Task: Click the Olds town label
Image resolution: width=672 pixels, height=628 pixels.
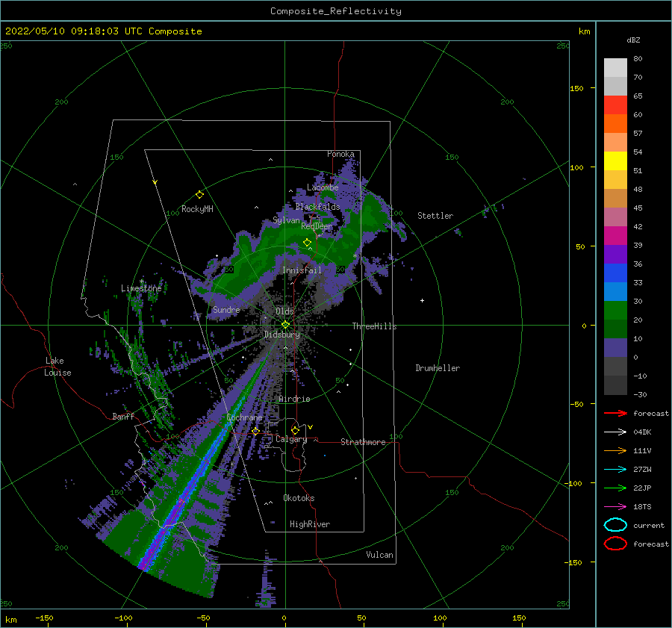Action: point(284,311)
